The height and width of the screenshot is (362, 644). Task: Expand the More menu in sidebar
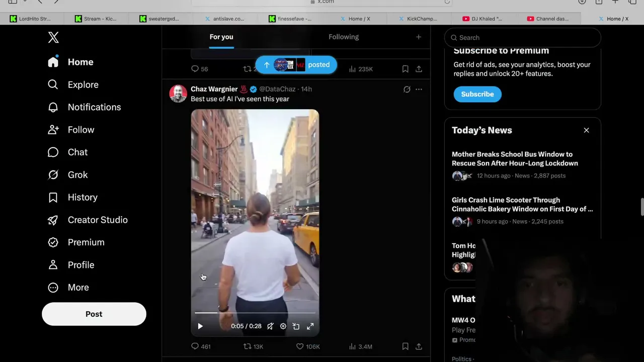pyautogui.click(x=68, y=288)
